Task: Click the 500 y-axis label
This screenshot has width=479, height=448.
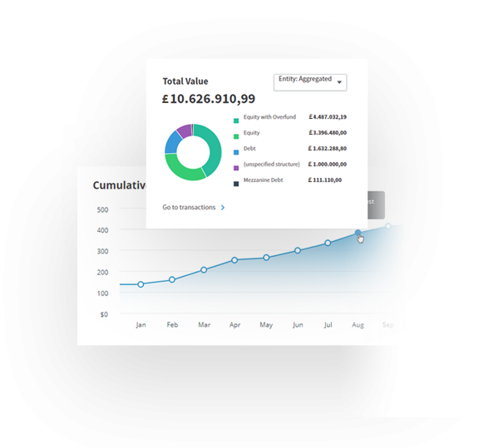Action: pos(102,209)
